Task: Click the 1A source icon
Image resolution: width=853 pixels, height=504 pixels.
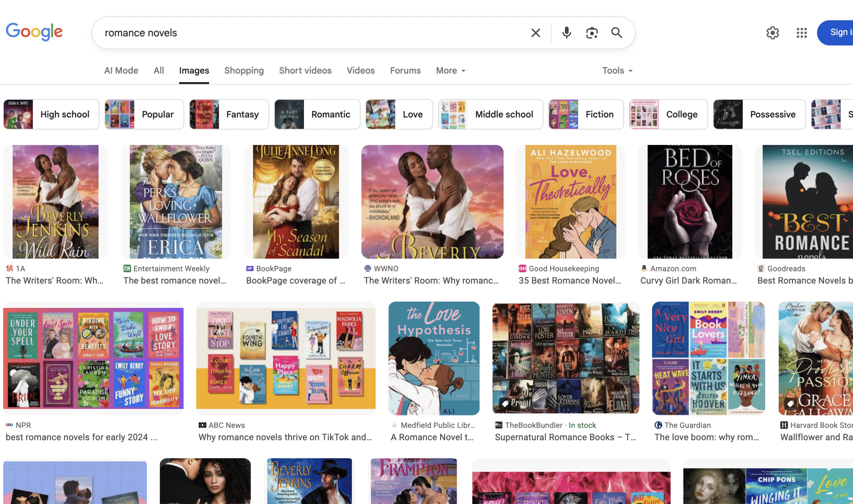Action: (x=10, y=268)
